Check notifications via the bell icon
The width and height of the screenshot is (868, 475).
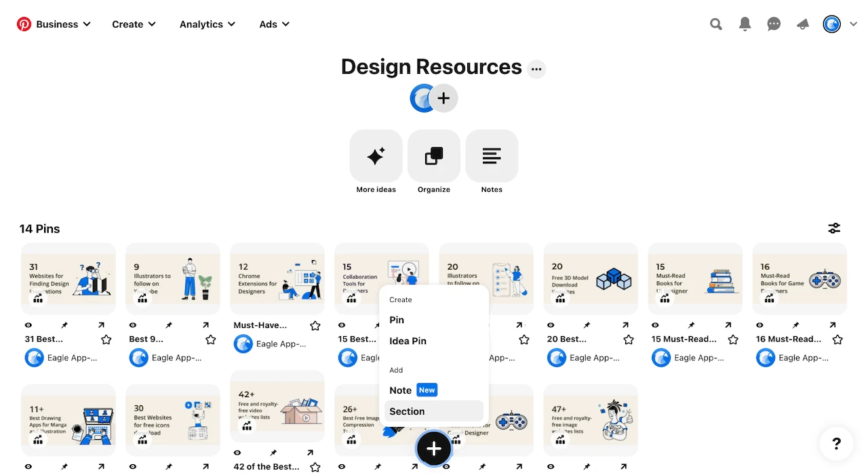(745, 24)
